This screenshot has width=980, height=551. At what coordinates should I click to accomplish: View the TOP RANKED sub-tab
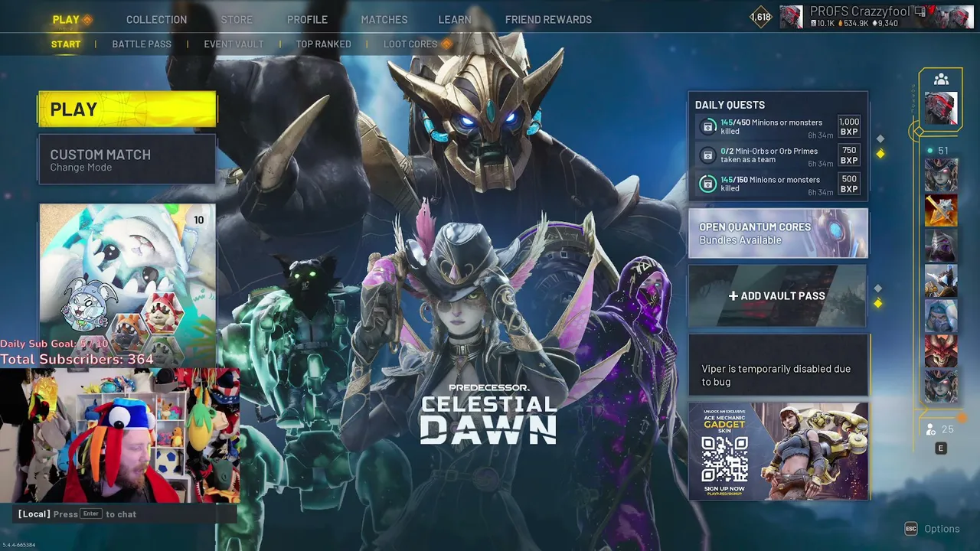pos(324,44)
